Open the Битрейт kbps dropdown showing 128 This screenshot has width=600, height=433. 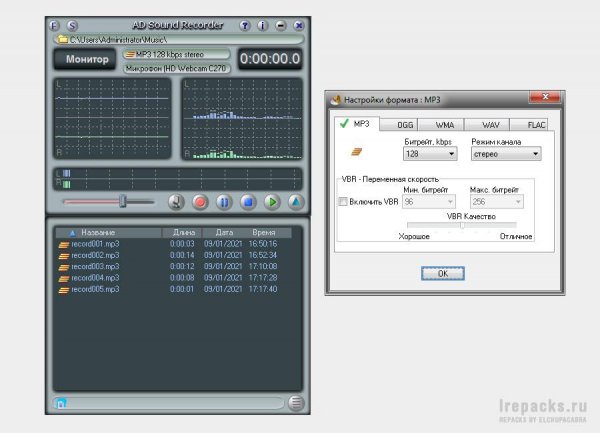point(430,154)
